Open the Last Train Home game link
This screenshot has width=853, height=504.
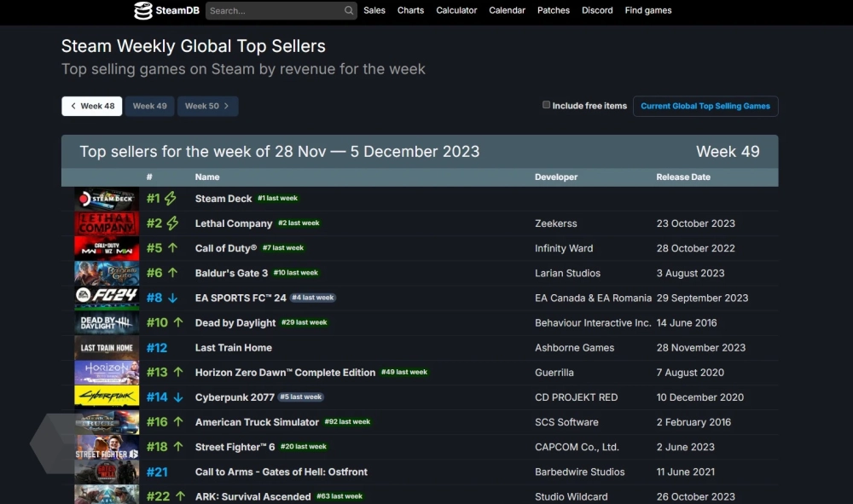tap(234, 348)
